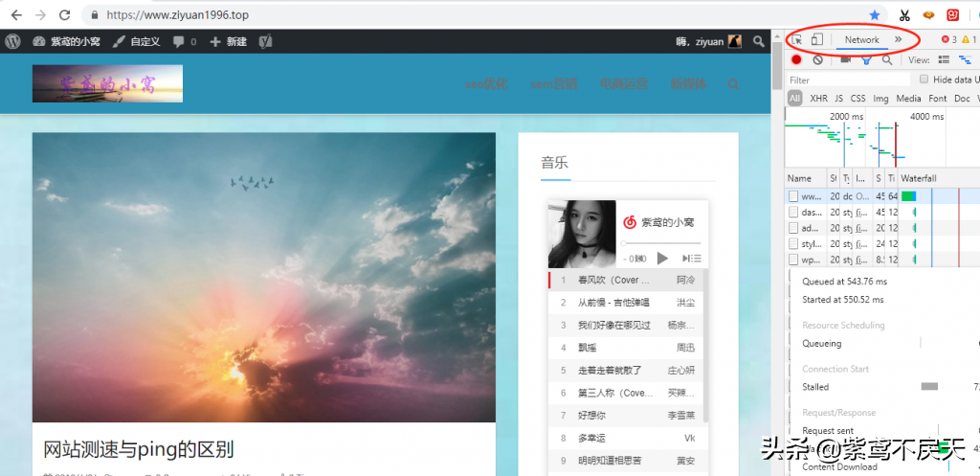Expand more DevTools tabs chevron
980x476 pixels.
[898, 39]
